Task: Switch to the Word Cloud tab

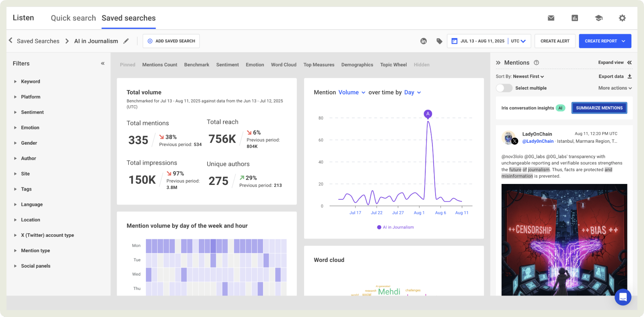Action: (284, 64)
